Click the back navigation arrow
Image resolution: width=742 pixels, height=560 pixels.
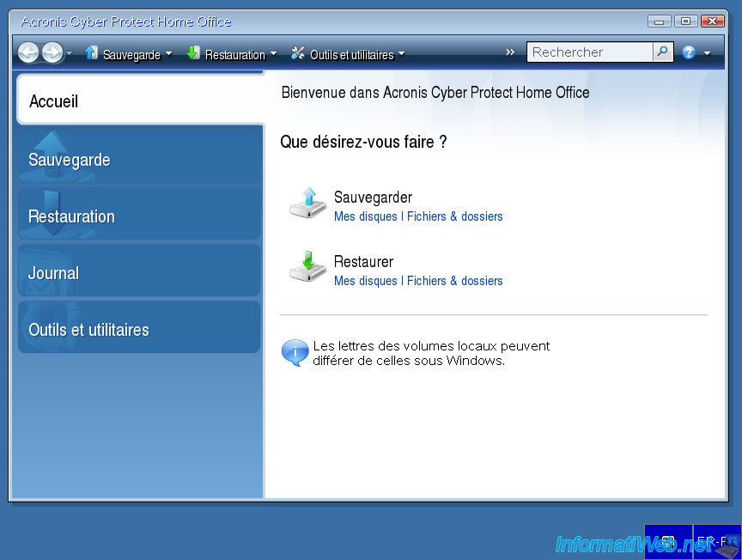click(28, 53)
